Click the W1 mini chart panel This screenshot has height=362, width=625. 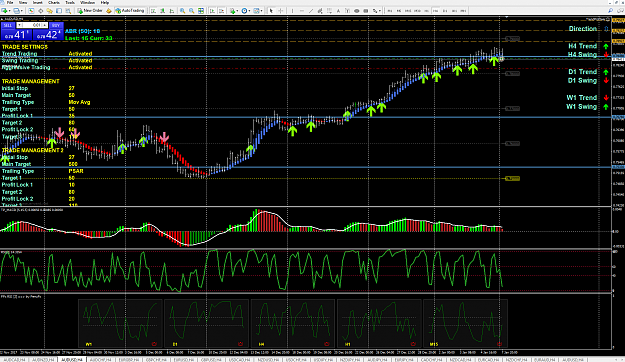point(120,323)
